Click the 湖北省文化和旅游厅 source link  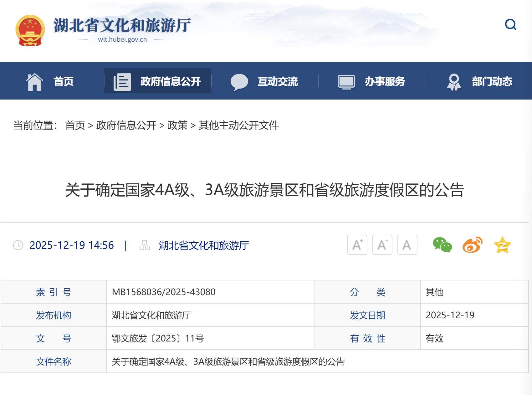(x=204, y=245)
